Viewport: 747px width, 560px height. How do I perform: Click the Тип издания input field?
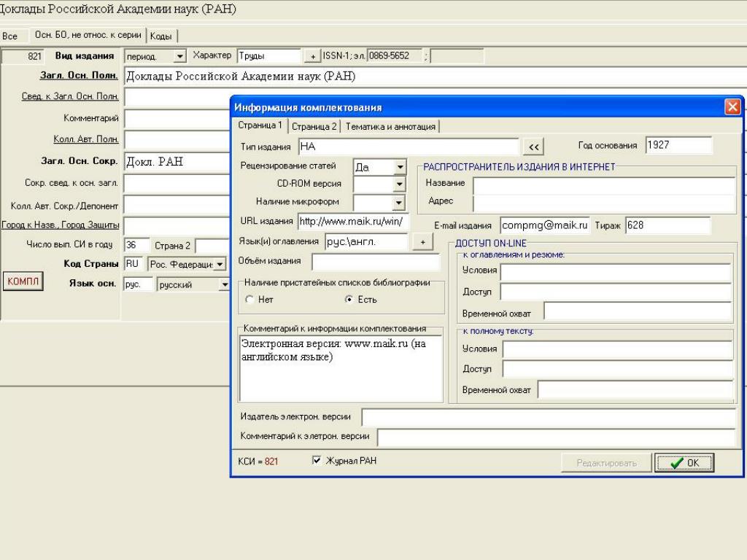pyautogui.click(x=409, y=146)
